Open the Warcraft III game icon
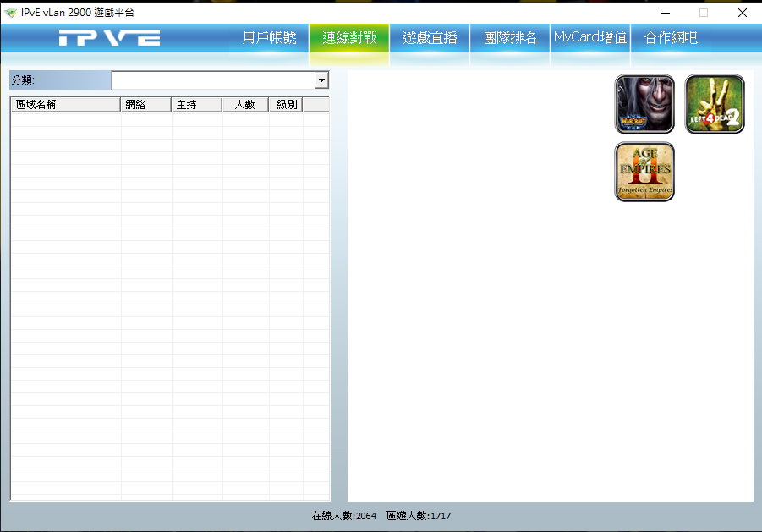This screenshot has width=762, height=532. coord(644,104)
